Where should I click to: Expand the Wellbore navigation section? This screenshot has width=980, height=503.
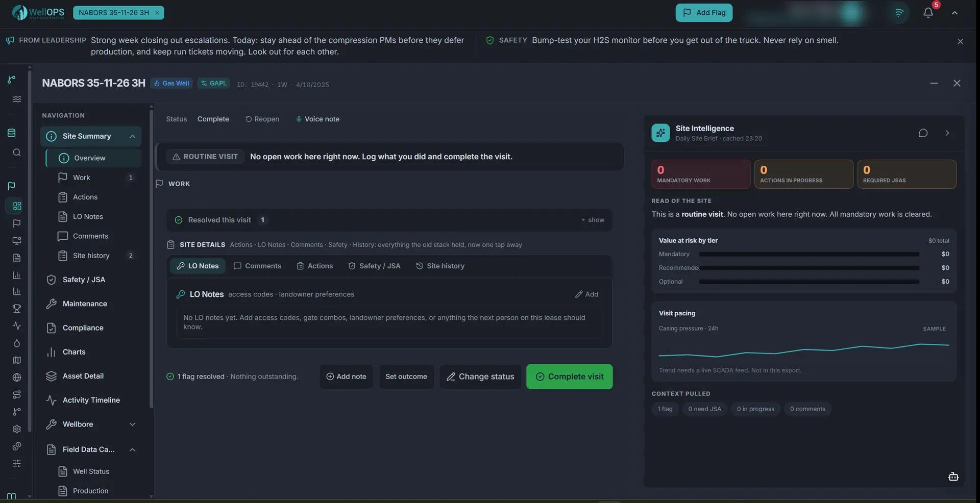click(x=132, y=424)
